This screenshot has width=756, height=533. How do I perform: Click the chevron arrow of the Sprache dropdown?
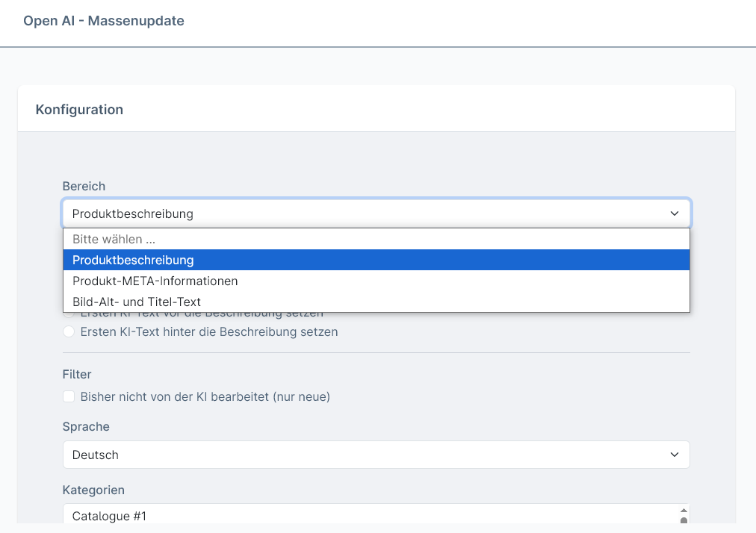click(x=675, y=455)
